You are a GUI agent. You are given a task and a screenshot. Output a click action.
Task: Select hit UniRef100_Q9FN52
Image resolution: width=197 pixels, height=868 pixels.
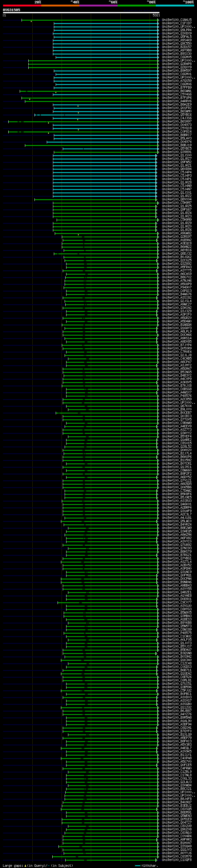pyautogui.click(x=177, y=162)
